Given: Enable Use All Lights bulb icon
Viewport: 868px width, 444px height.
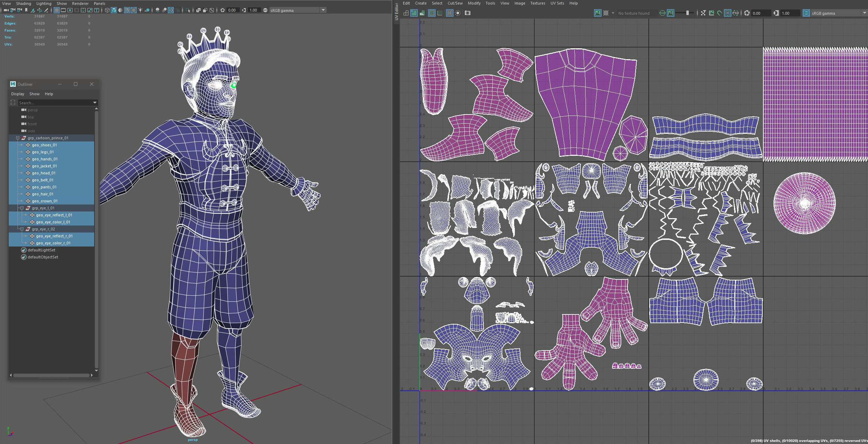Looking at the screenshot, I should pos(140,10).
